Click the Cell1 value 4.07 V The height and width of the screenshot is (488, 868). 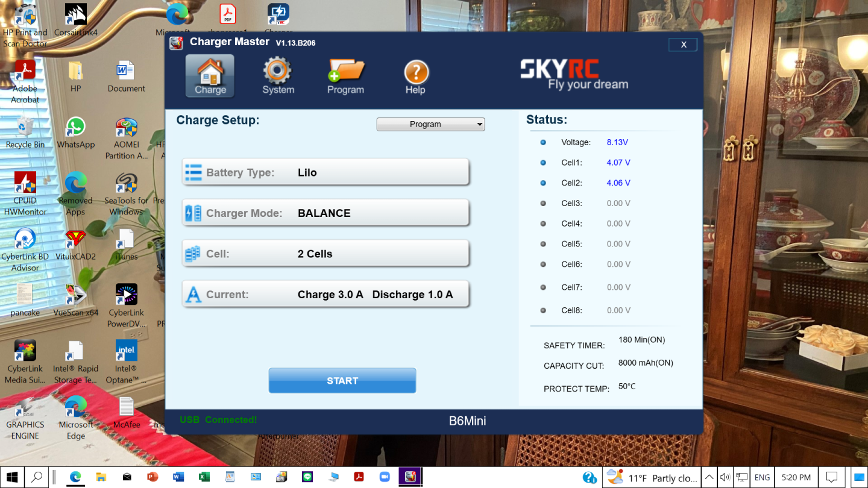tap(618, 163)
